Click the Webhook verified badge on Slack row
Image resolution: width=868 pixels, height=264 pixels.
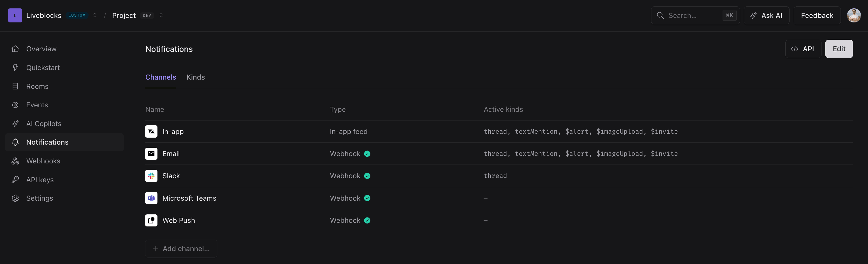[367, 176]
